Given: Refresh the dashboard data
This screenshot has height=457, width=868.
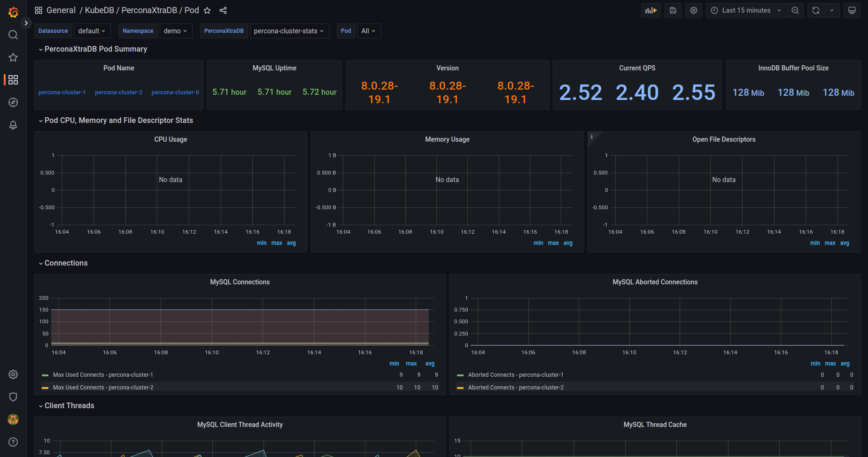Looking at the screenshot, I should pyautogui.click(x=815, y=10).
